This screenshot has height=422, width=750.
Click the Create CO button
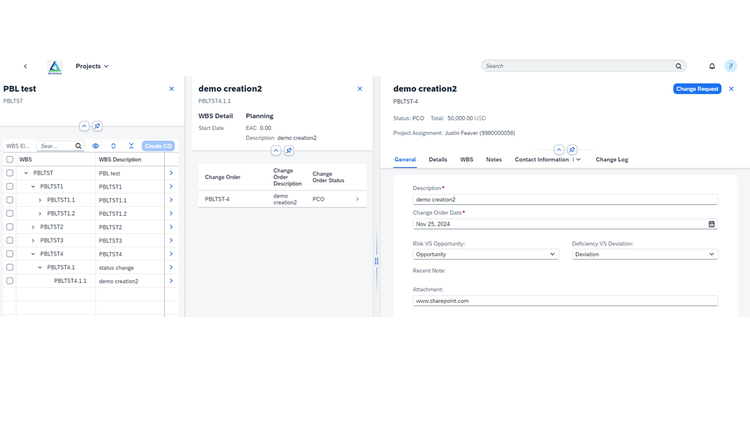pos(158,146)
